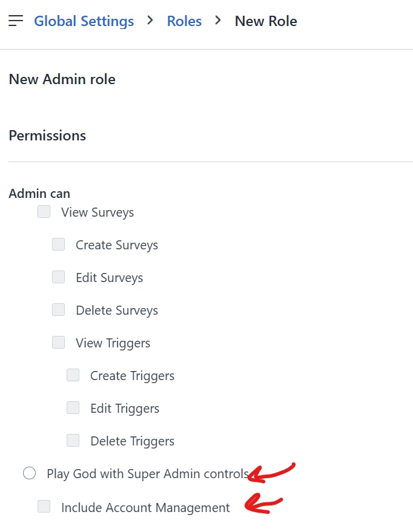413x532 pixels.
Task: Check the Create Triggers permission
Action: pos(73,375)
